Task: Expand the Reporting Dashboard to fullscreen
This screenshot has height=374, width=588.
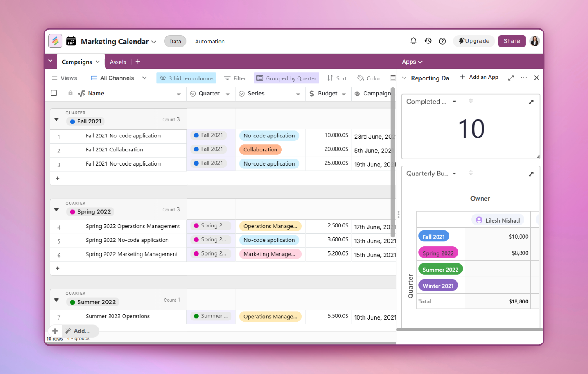Action: coord(511,78)
